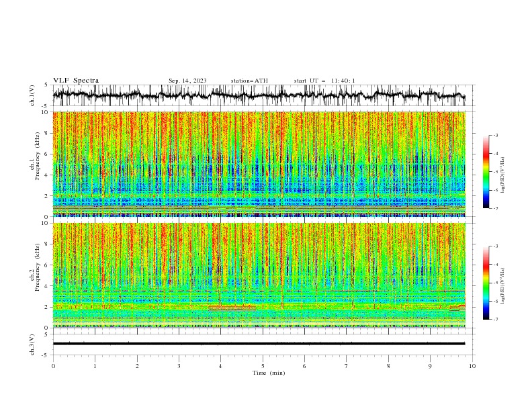Click inside the ch.1 spectrogram panel
The height and width of the screenshot is (411, 532).
(x=259, y=164)
